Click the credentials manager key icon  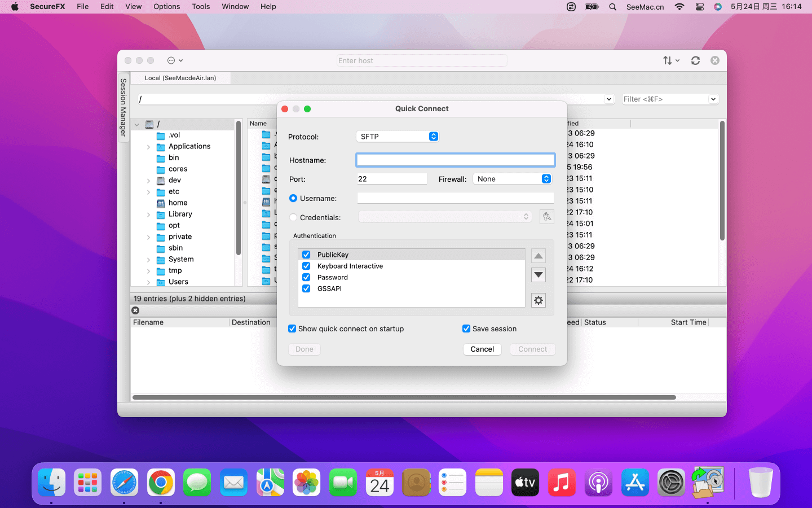point(546,217)
